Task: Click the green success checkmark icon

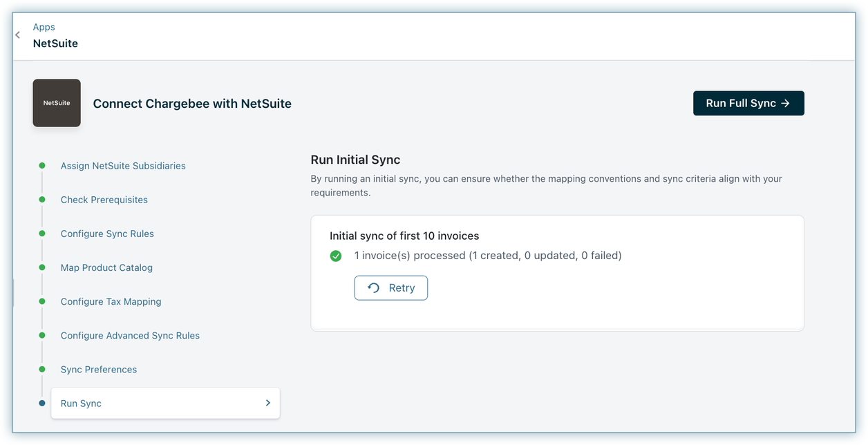Action: (x=336, y=256)
